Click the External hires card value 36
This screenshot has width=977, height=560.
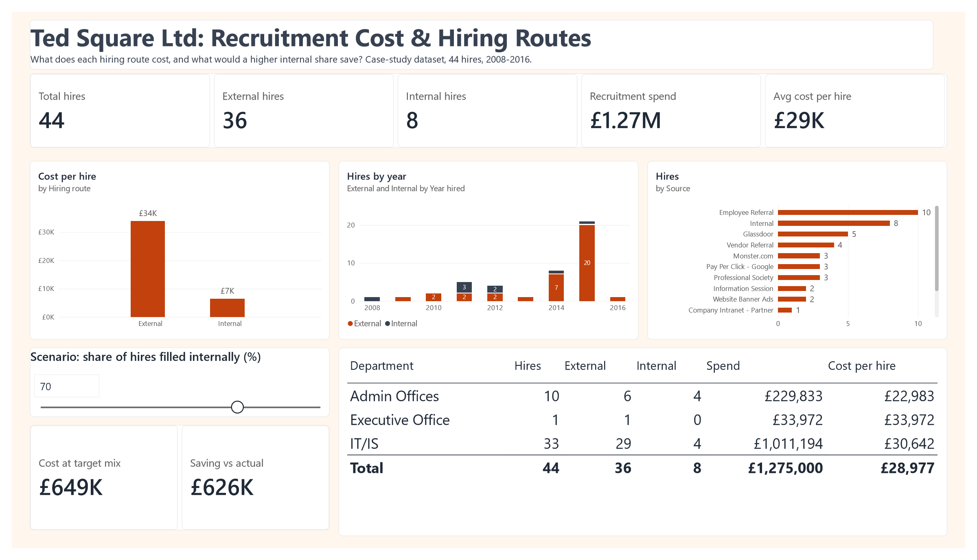(x=235, y=120)
